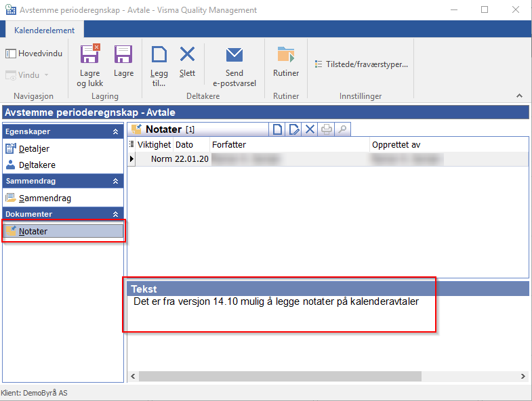
Task: Minimize the window
Action: tap(454, 9)
